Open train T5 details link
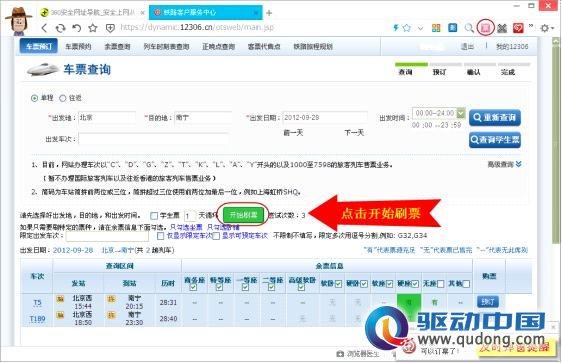Viewport: 562px width, 363px height. [37, 303]
